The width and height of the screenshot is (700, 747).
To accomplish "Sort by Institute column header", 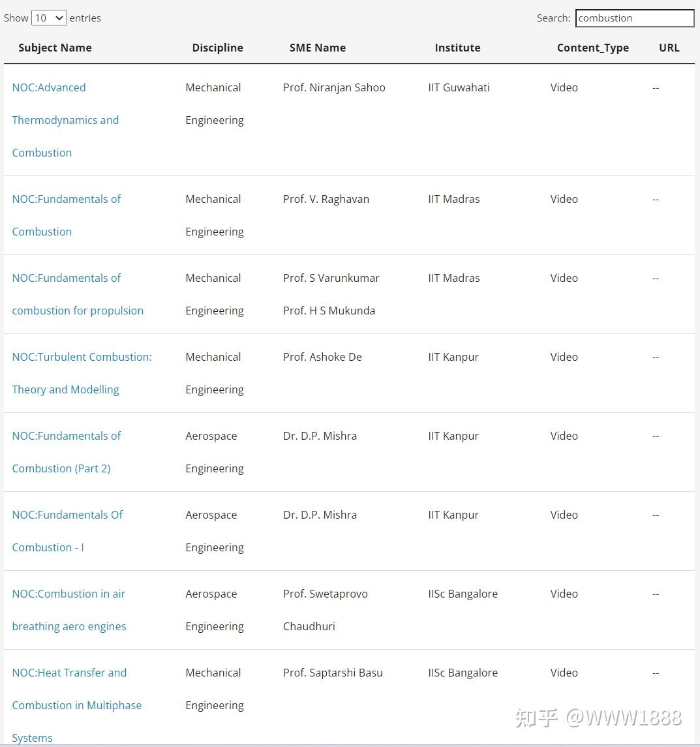I will pyautogui.click(x=457, y=48).
